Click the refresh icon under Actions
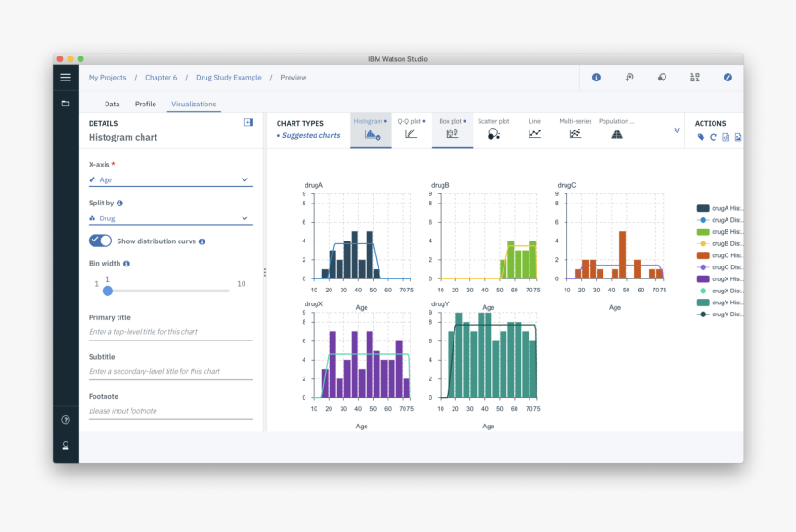This screenshot has height=532, width=796. click(714, 137)
